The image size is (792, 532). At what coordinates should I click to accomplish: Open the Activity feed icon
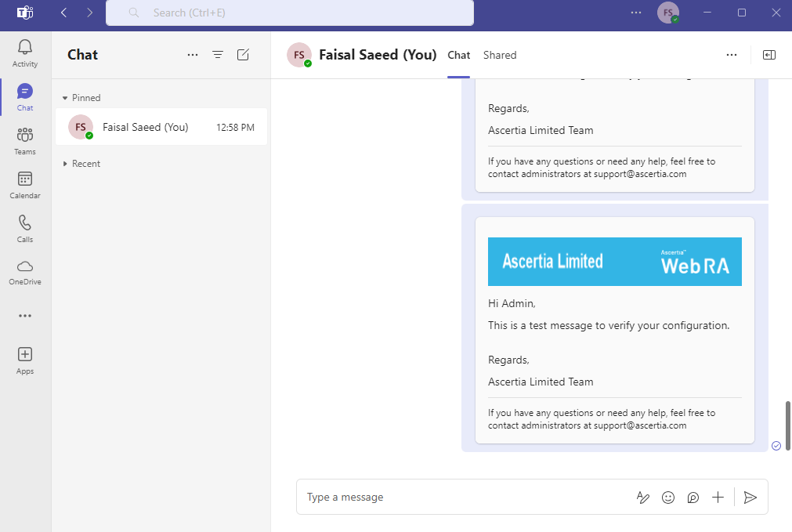pos(25,53)
